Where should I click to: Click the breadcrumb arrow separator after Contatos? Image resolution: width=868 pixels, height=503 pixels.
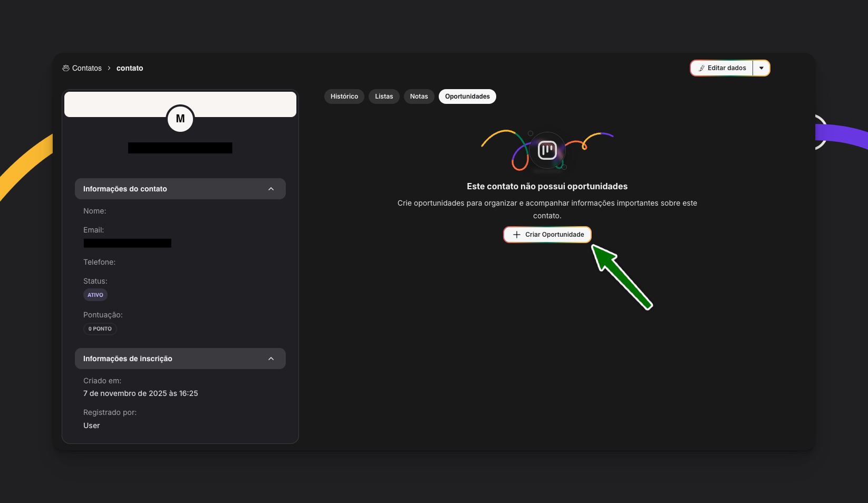point(109,68)
